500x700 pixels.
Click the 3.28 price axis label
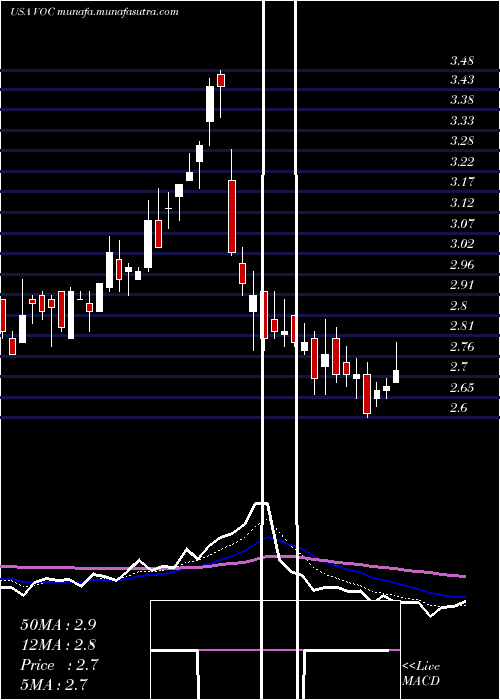point(462,141)
